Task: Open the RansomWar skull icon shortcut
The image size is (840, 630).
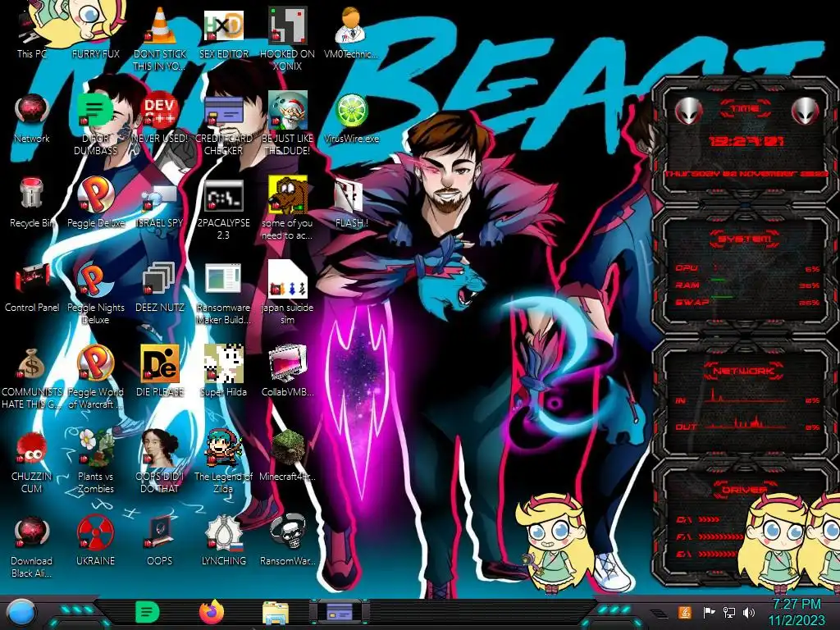Action: pyautogui.click(x=287, y=532)
